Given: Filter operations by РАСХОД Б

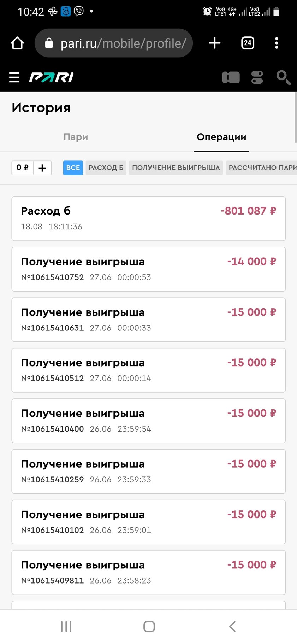Looking at the screenshot, I should (106, 168).
